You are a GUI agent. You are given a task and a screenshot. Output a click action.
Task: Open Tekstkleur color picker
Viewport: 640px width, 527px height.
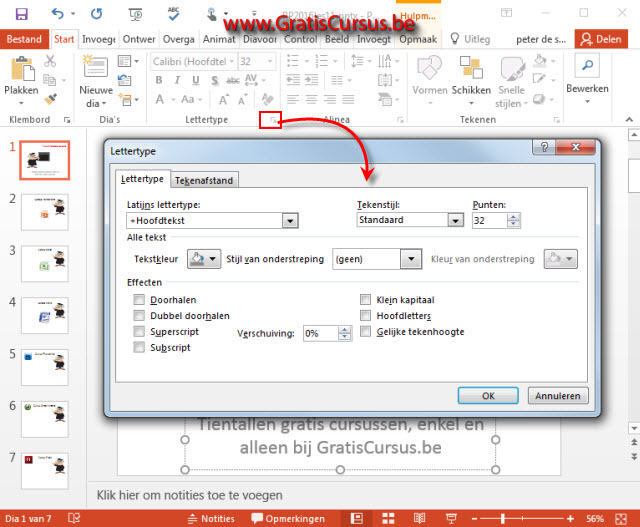point(204,259)
